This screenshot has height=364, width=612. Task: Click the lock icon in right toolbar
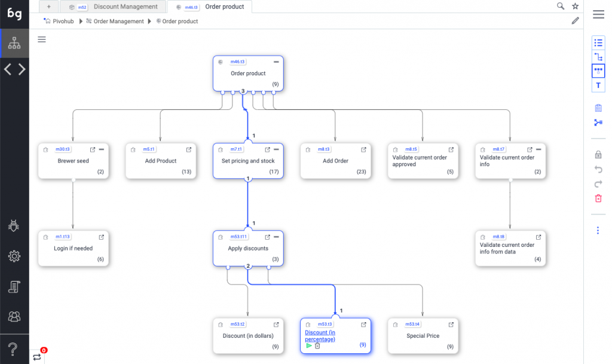click(x=598, y=154)
